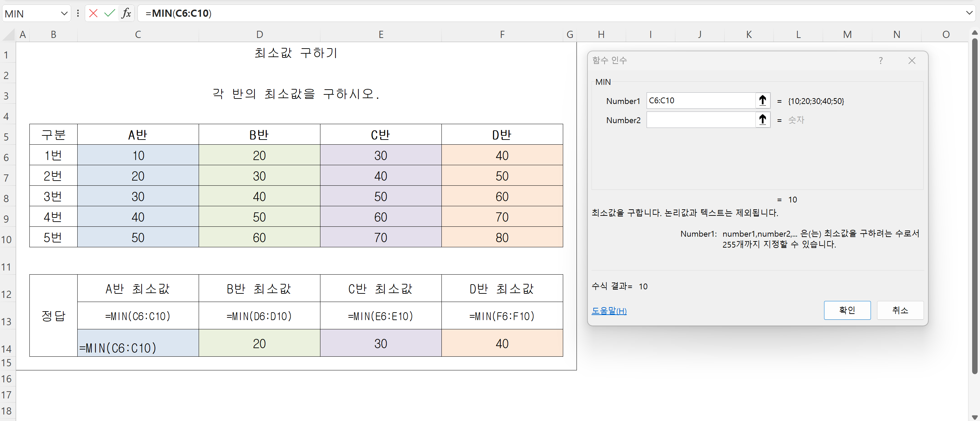980x421 pixels.
Task: Click the formula bar options dots
Action: point(78,13)
